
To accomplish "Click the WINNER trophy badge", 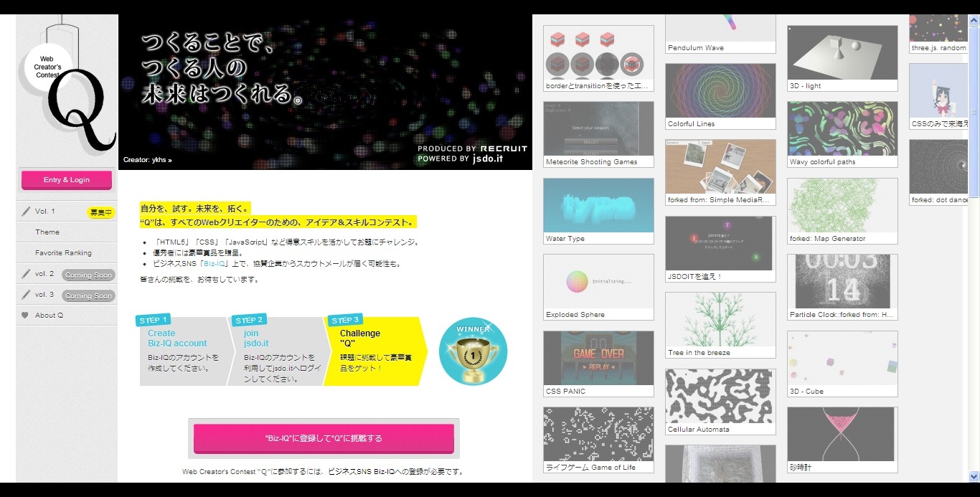I will click(473, 351).
